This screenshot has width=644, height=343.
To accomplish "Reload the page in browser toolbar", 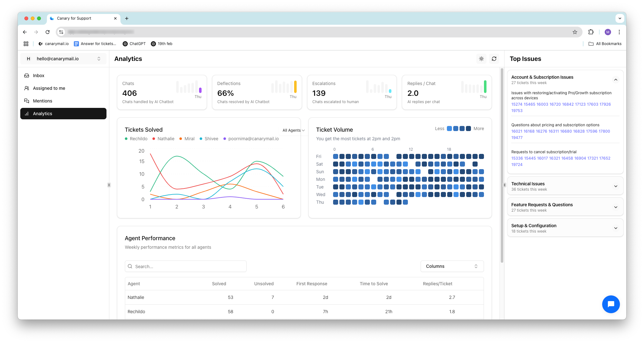I will tap(48, 32).
